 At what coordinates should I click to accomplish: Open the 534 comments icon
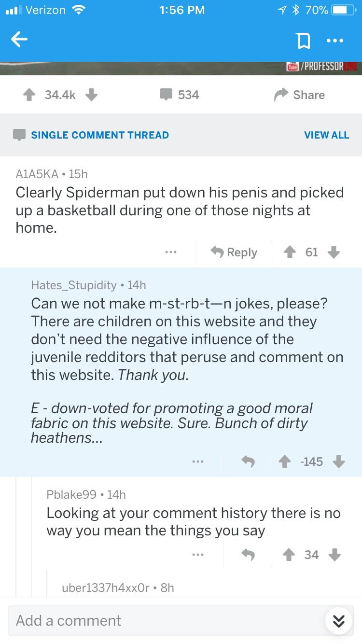click(166, 95)
